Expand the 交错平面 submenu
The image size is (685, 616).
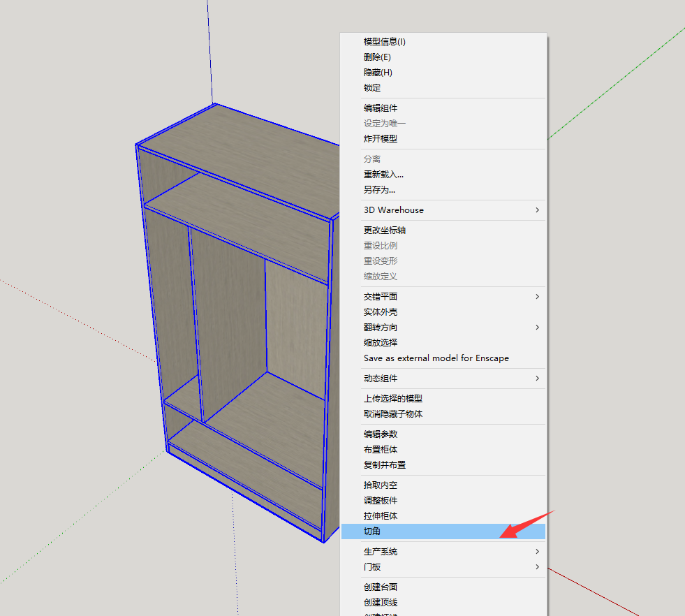click(x=381, y=297)
